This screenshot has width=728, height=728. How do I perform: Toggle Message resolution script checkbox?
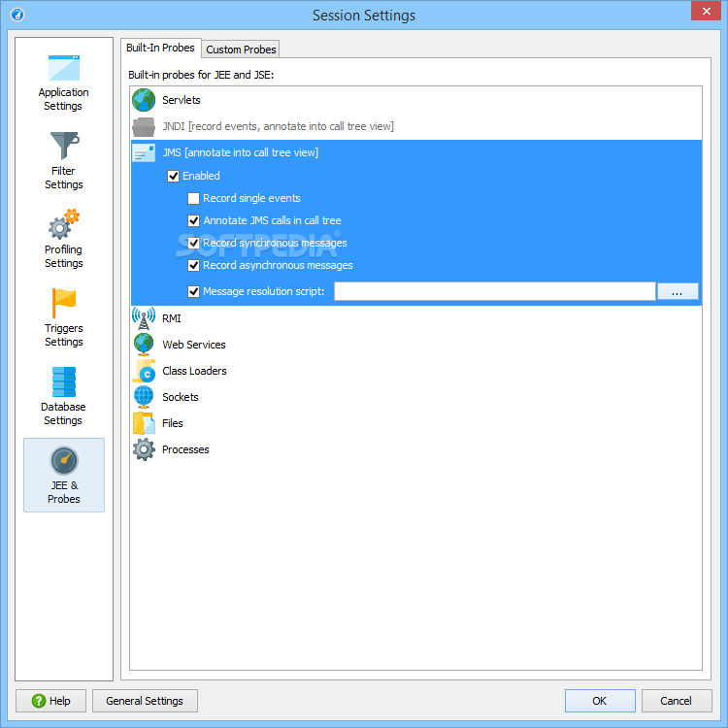pyautogui.click(x=193, y=291)
